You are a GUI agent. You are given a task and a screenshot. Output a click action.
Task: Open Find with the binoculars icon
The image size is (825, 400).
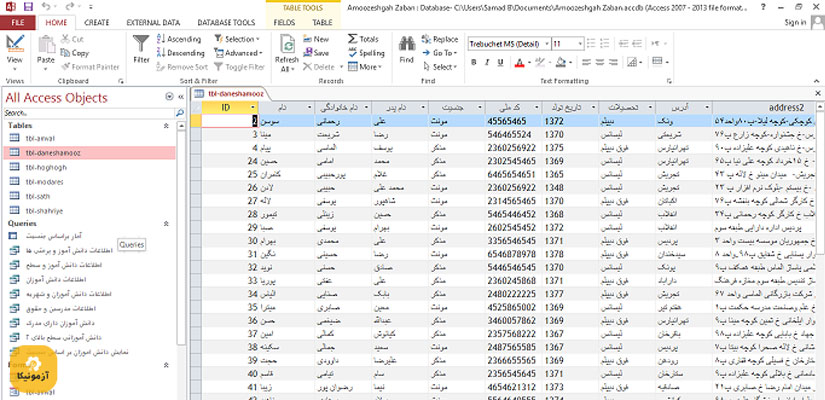pyautogui.click(x=407, y=44)
